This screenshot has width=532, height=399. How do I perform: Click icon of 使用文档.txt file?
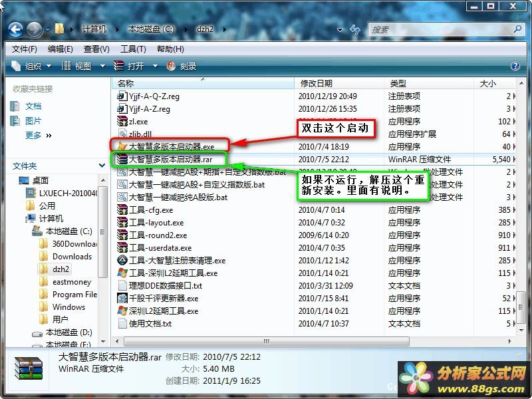pos(122,323)
